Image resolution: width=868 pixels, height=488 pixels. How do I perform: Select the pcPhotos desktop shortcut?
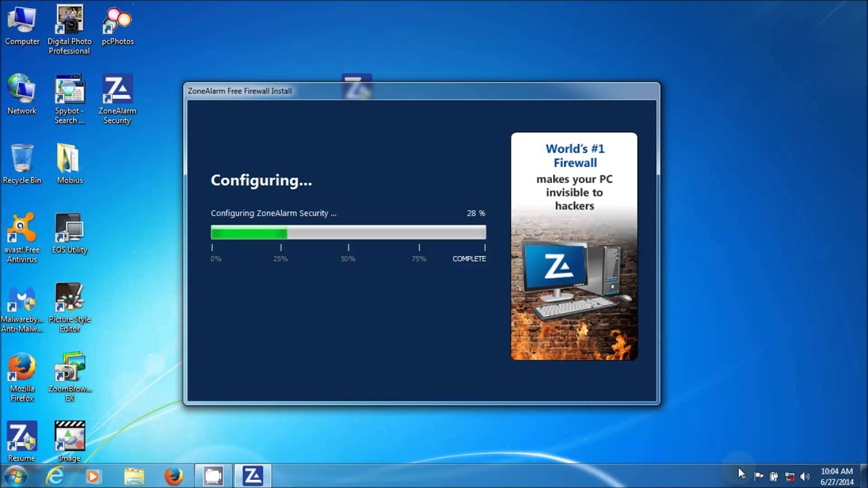click(x=117, y=24)
